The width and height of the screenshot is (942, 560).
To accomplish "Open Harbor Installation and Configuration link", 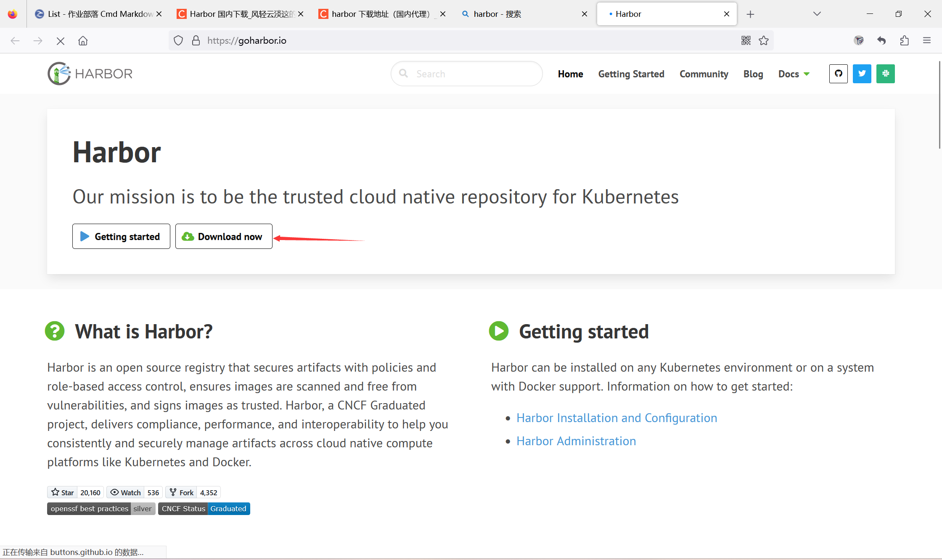I will point(617,418).
